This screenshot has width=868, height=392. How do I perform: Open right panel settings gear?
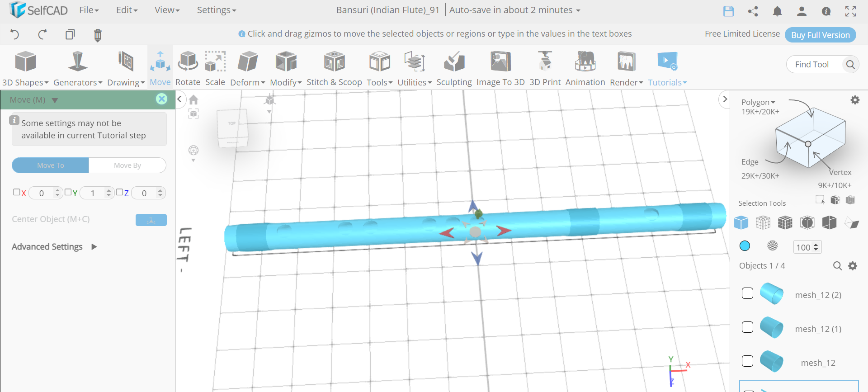(855, 100)
